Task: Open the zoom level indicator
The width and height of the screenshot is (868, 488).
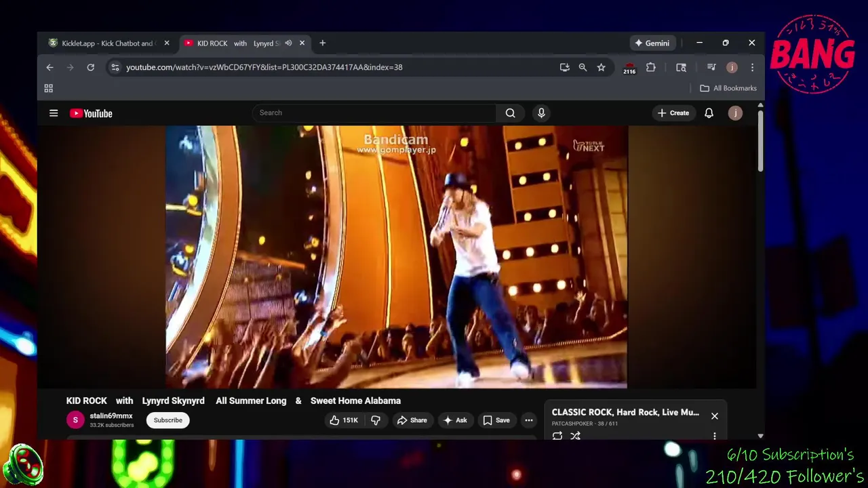Action: (583, 67)
